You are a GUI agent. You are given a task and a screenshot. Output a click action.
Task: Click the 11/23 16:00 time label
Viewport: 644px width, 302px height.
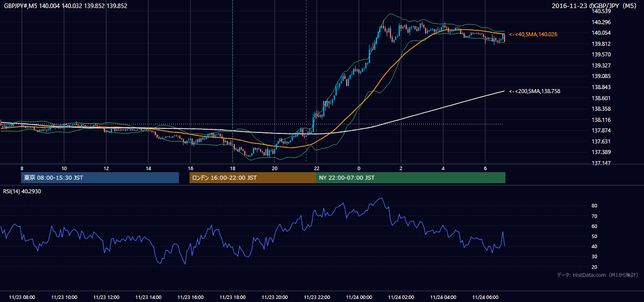[x=190, y=297]
